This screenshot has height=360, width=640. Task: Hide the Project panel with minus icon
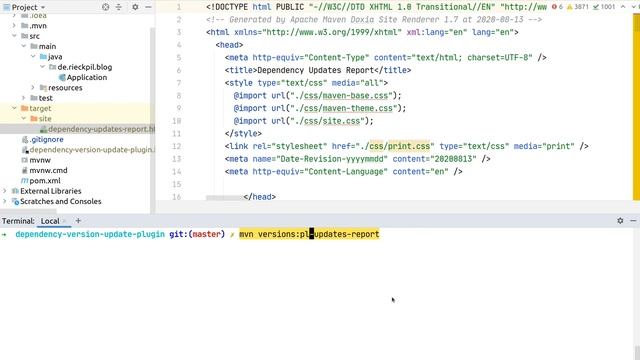coord(148,7)
